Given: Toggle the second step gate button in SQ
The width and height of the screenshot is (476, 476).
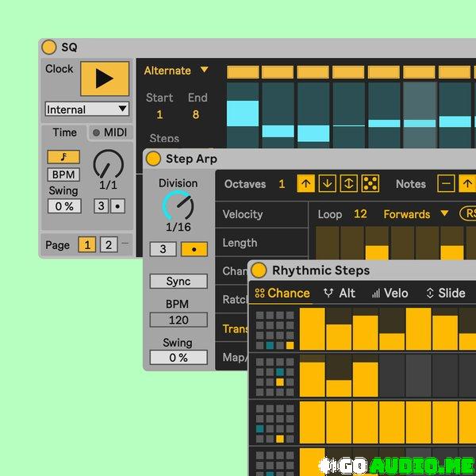Looking at the screenshot, I should coord(278,72).
